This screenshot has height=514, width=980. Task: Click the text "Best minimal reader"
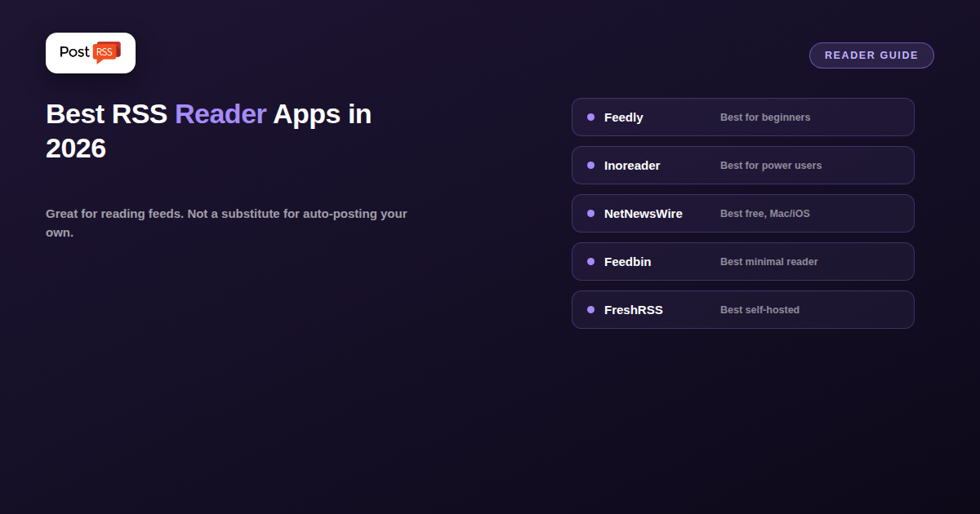[x=769, y=262]
